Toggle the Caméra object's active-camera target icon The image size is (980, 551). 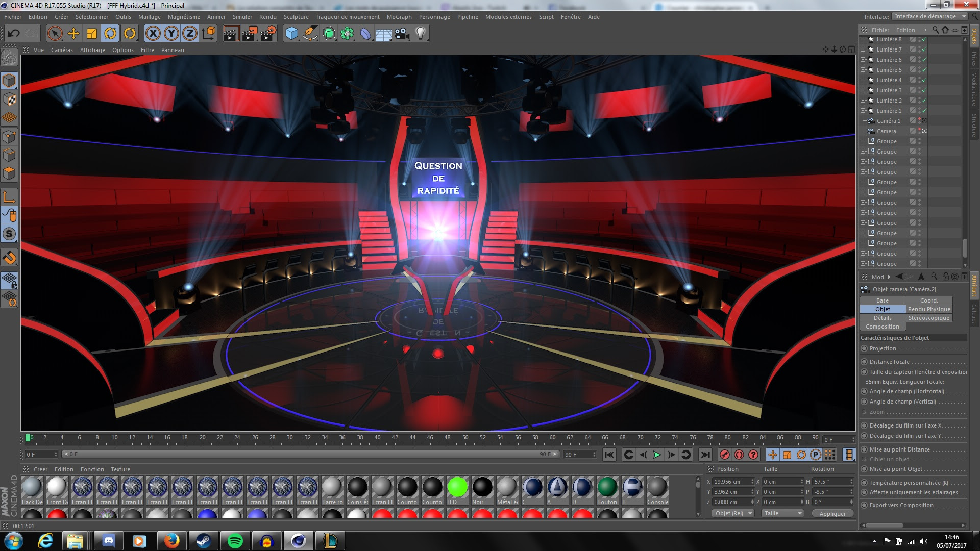pos(924,131)
